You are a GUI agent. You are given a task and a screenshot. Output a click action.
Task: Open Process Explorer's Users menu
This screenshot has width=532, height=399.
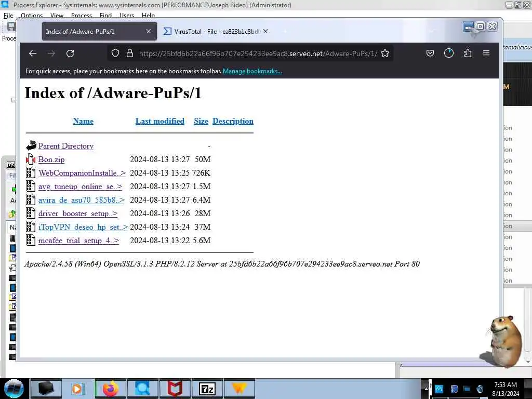(x=127, y=15)
